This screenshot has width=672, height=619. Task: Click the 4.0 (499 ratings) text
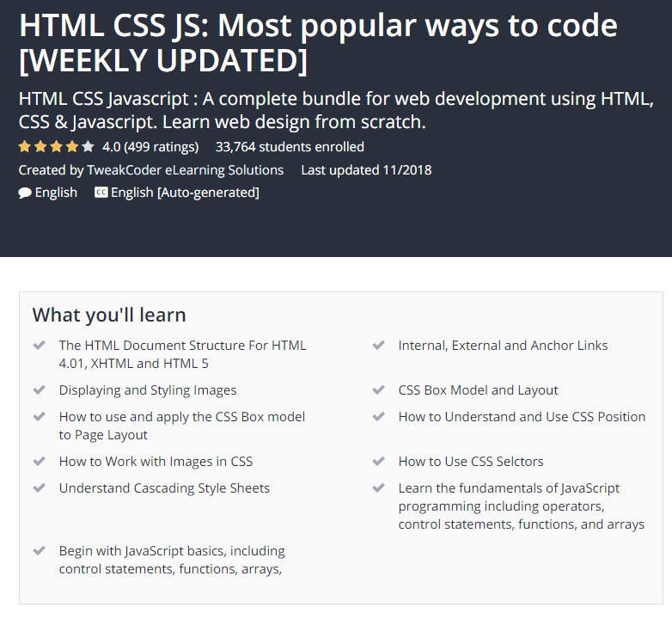150,147
